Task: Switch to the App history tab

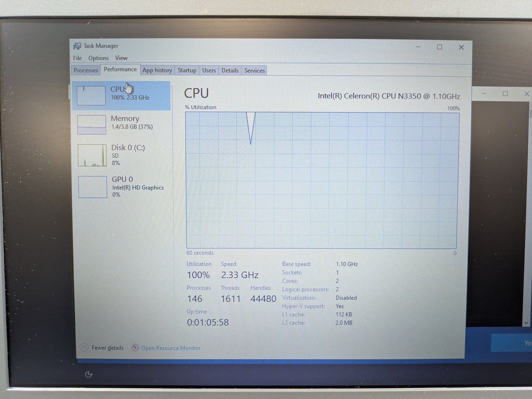Action: (157, 70)
